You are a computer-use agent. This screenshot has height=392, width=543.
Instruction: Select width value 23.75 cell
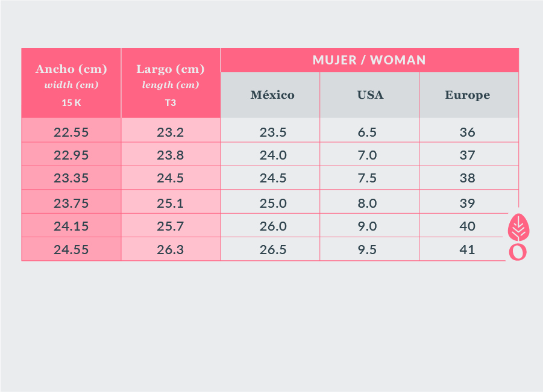click(x=71, y=204)
